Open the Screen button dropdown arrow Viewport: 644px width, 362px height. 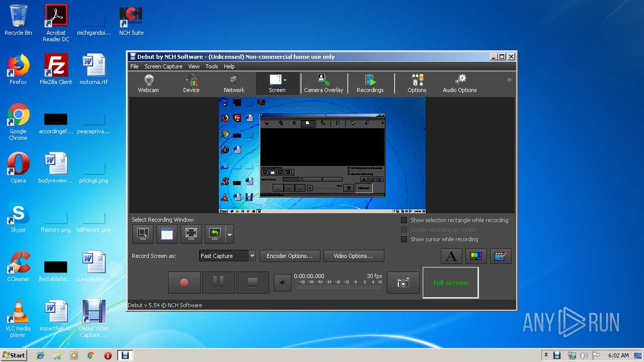click(285, 80)
